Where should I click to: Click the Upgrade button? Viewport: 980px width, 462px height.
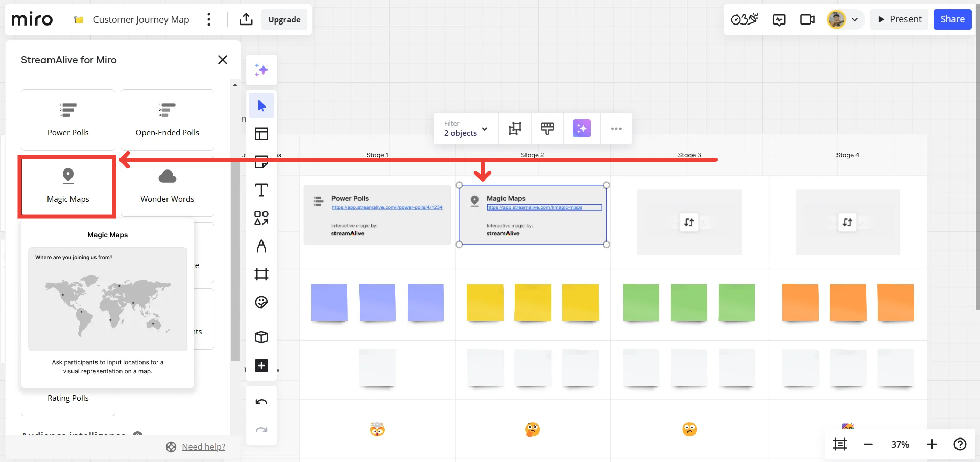coord(284,19)
